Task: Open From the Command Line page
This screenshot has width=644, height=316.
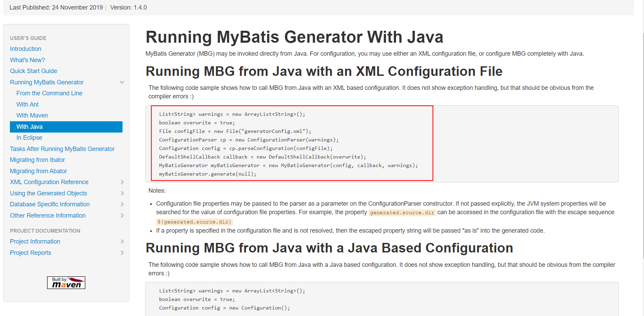Action: [x=49, y=93]
